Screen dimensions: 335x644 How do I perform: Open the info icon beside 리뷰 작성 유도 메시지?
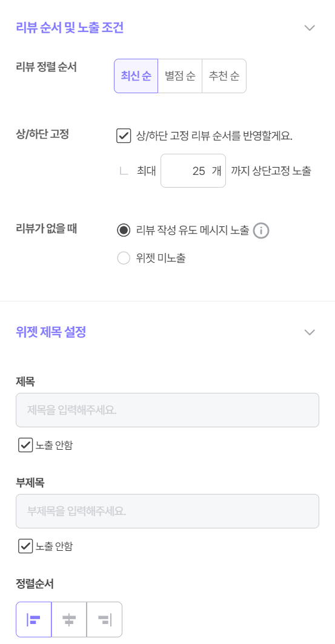[x=261, y=231]
